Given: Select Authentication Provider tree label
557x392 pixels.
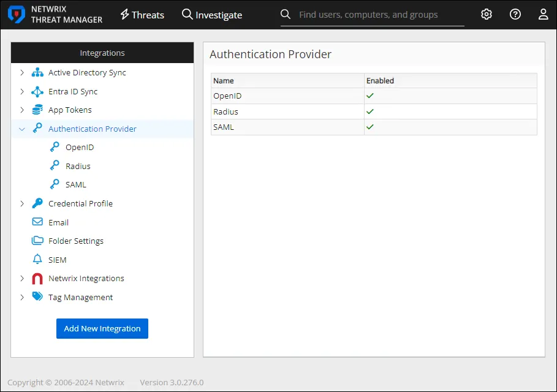Looking at the screenshot, I should [93, 129].
